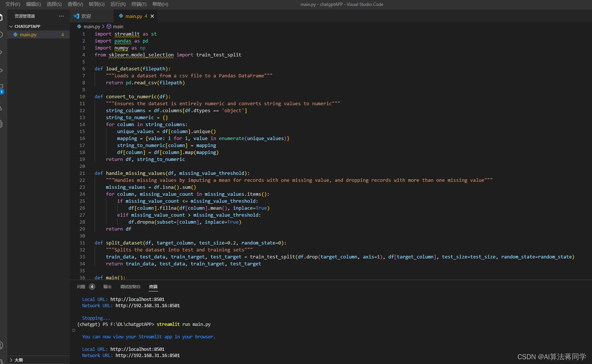Screen dimensions: 592x364
Task: Switch to the 调试控制台 panel tab
Action: click(x=130, y=287)
